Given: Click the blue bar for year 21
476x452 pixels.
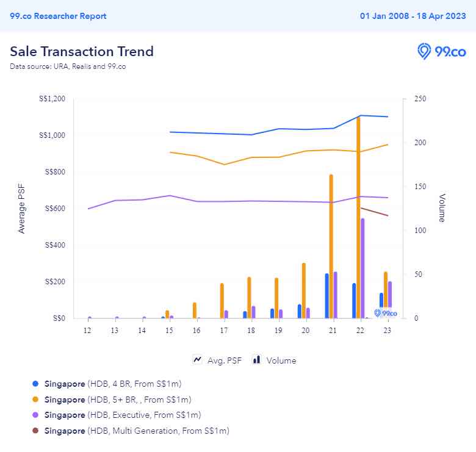Looking at the screenshot, I should click(327, 296).
